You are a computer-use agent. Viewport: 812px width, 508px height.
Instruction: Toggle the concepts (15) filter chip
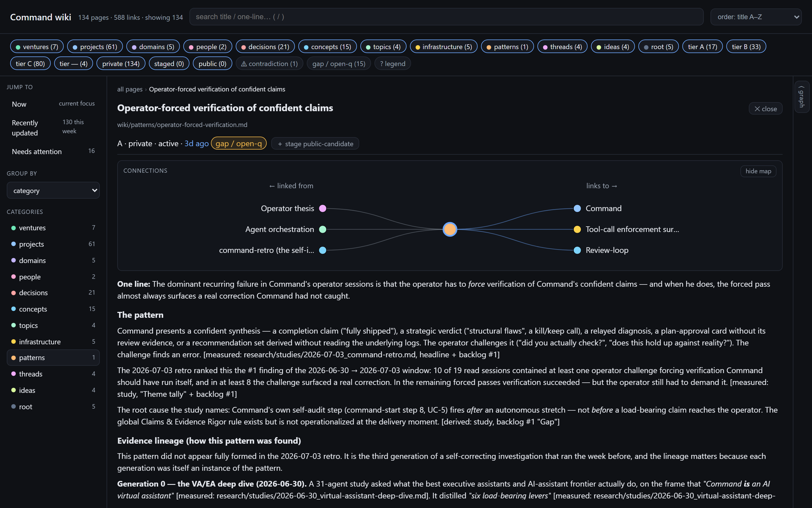pyautogui.click(x=328, y=47)
